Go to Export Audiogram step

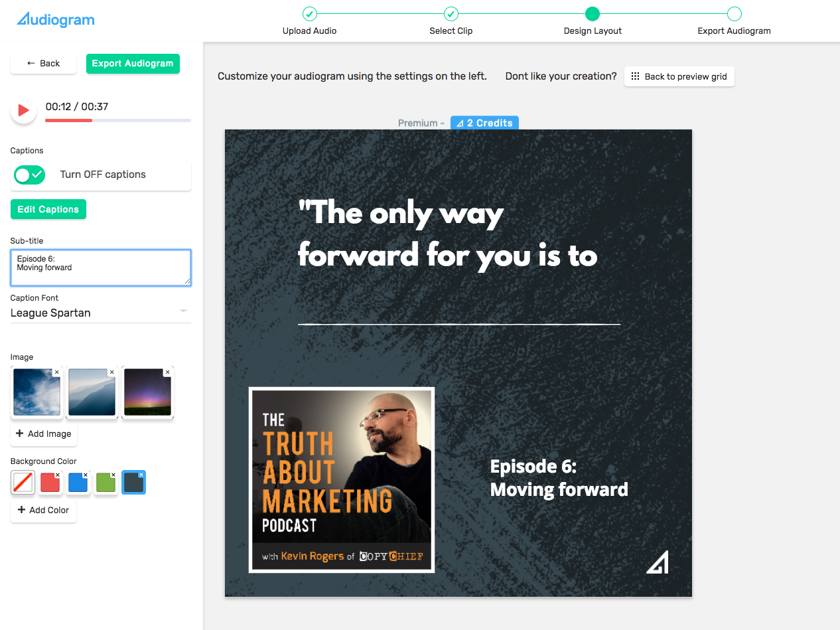[x=734, y=21]
